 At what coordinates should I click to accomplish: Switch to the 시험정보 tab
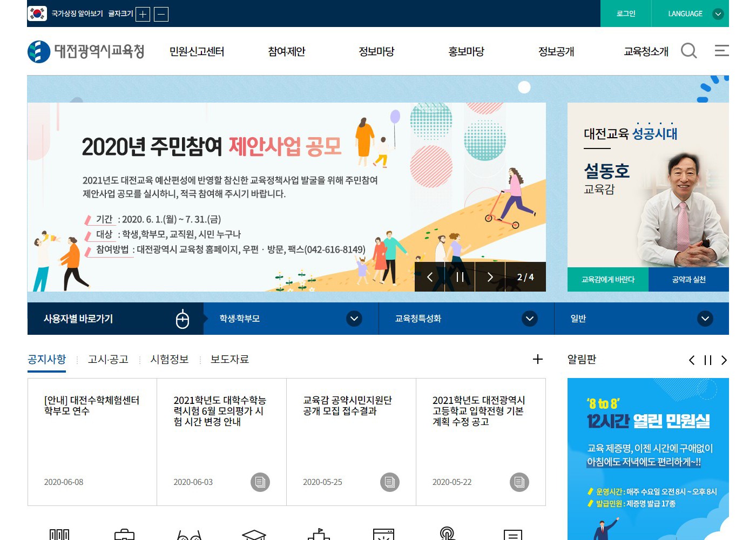(170, 360)
